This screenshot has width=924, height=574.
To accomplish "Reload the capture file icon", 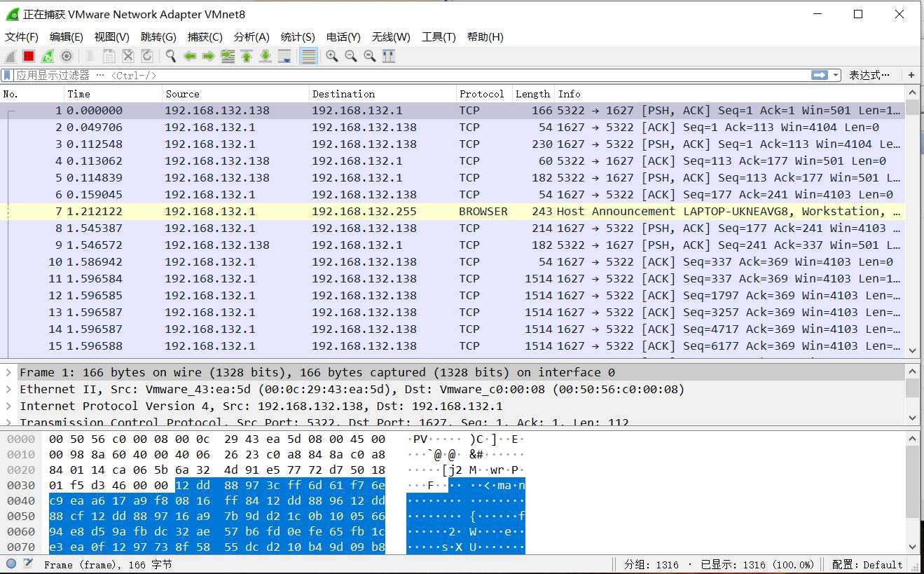I will pyautogui.click(x=147, y=57).
